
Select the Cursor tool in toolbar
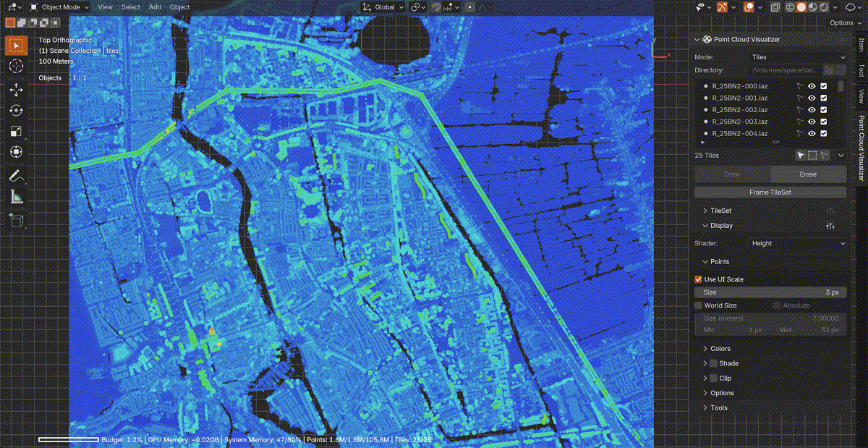coord(16,66)
